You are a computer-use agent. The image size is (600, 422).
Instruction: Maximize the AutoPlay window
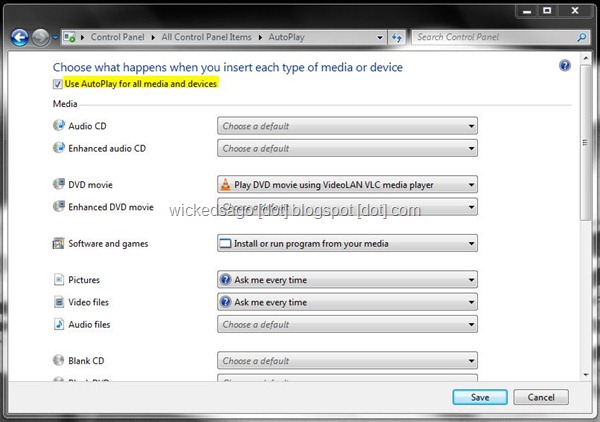(x=547, y=11)
